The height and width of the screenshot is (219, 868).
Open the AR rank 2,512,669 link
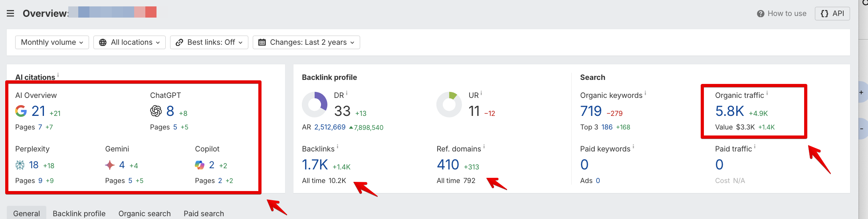330,127
